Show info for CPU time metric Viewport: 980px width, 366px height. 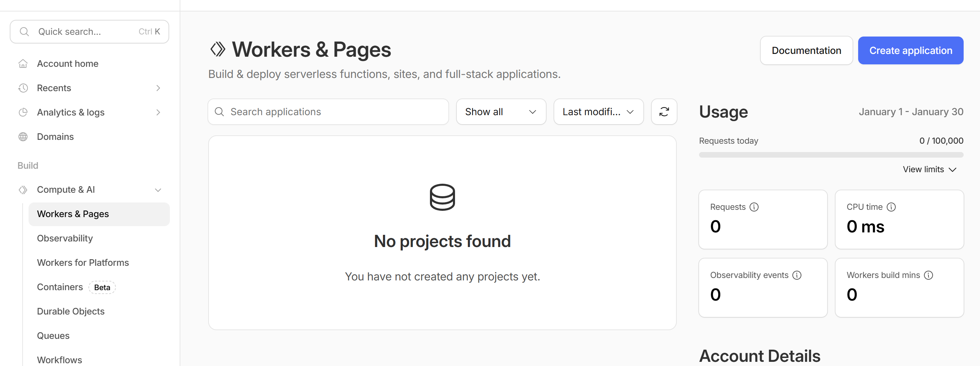click(891, 207)
